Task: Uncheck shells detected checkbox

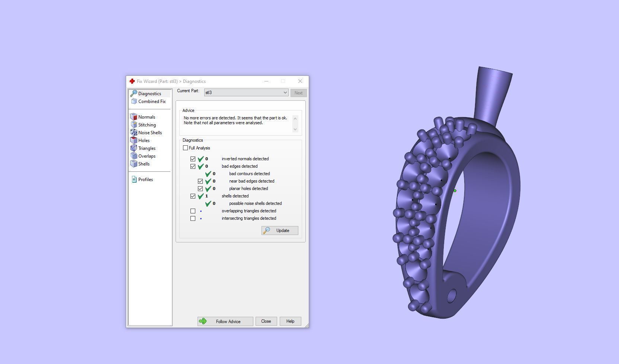Action: tap(193, 196)
